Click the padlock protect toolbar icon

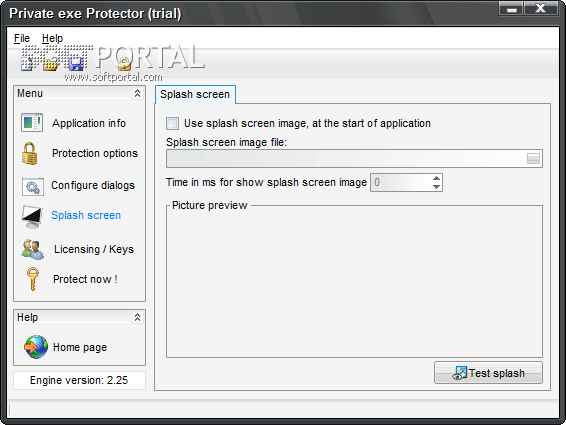124,64
